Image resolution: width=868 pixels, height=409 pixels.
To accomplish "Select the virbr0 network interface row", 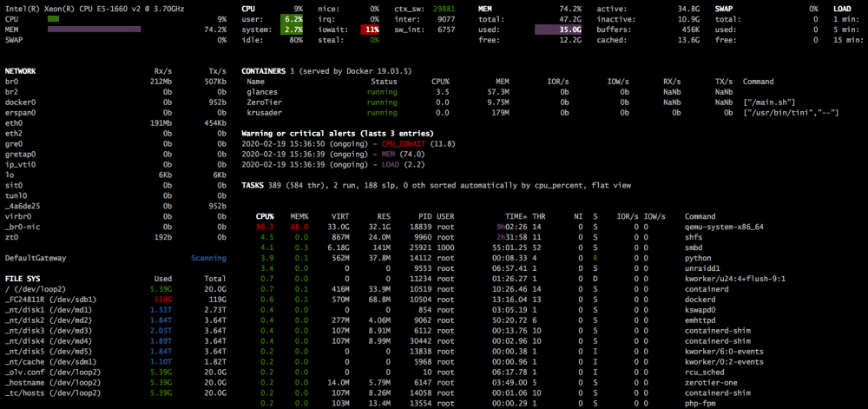I will coord(115,216).
